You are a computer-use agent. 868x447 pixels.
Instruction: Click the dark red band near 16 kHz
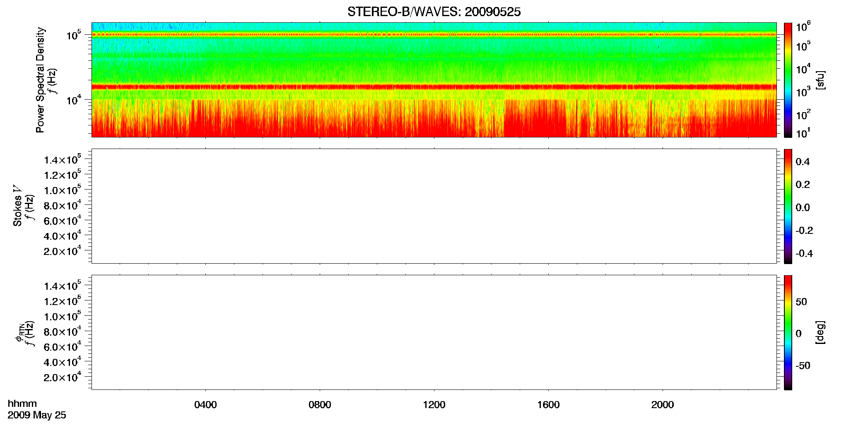pos(434,87)
